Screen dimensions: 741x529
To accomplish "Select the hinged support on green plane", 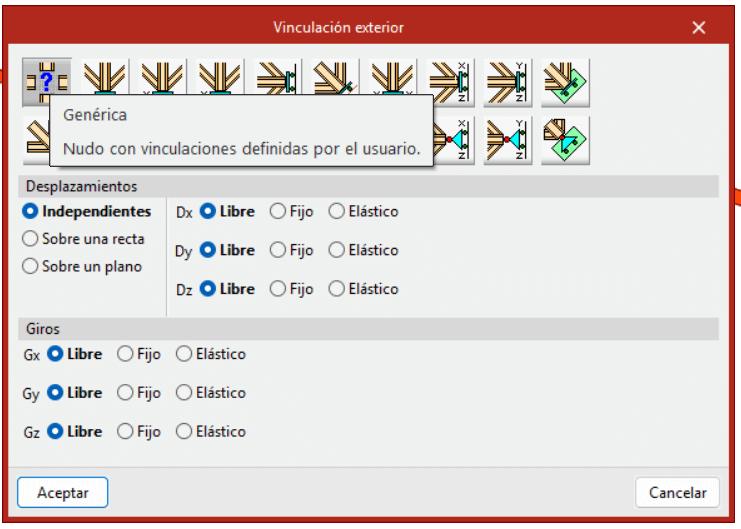I will click(565, 140).
